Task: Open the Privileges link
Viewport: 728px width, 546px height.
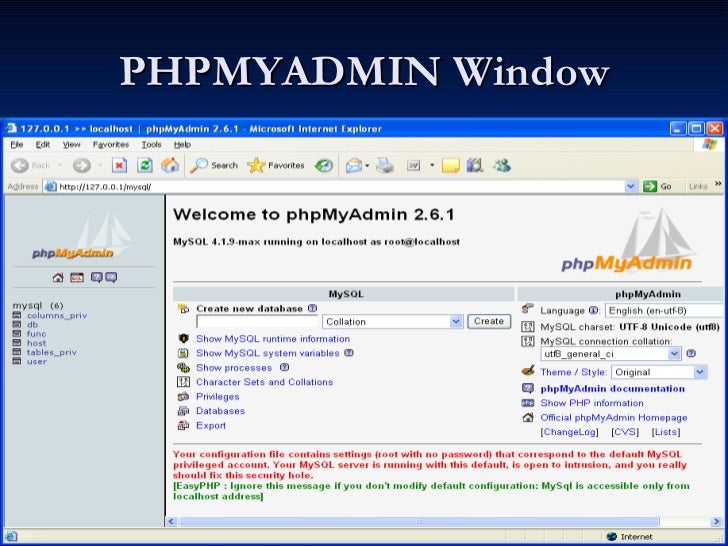Action: (218, 396)
